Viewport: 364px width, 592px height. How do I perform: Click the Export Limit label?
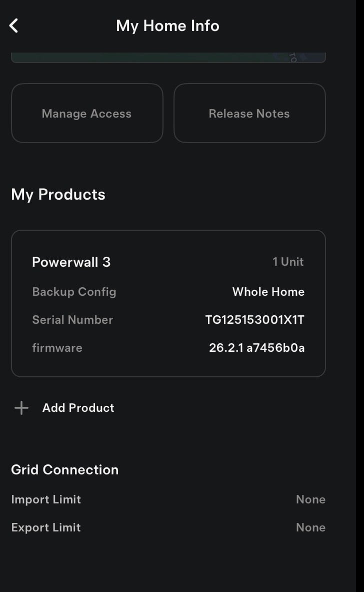[x=46, y=527]
